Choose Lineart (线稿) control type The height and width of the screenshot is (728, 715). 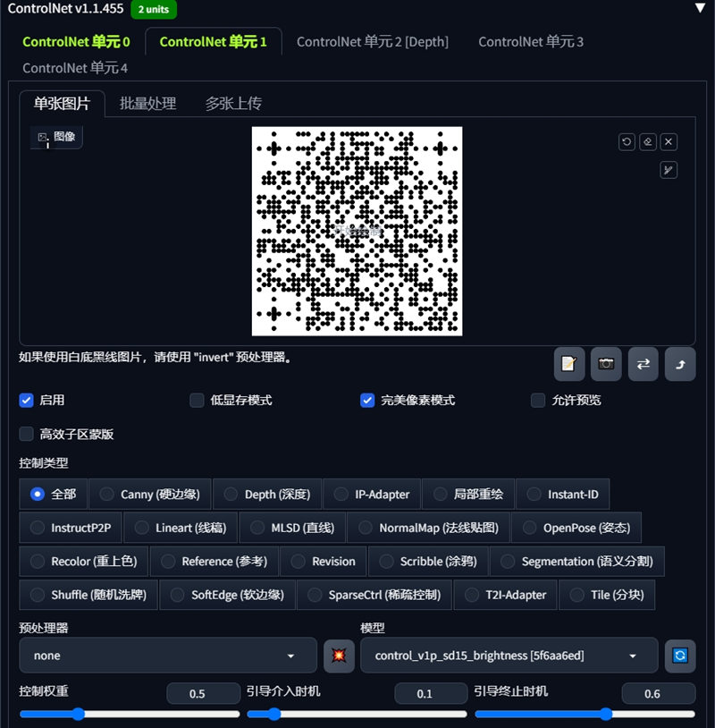(181, 528)
